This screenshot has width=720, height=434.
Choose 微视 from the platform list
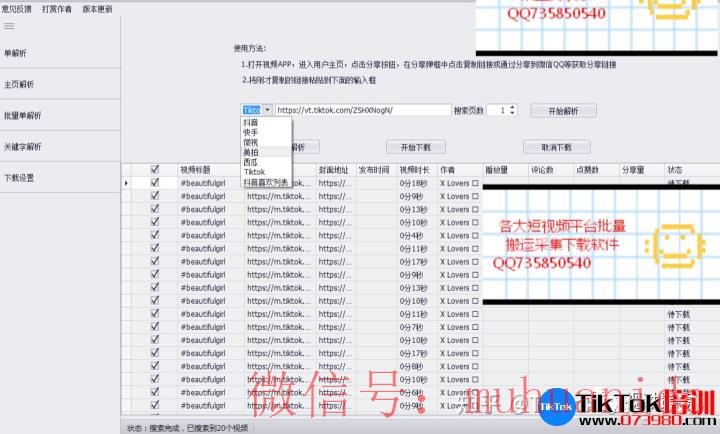tap(266, 142)
